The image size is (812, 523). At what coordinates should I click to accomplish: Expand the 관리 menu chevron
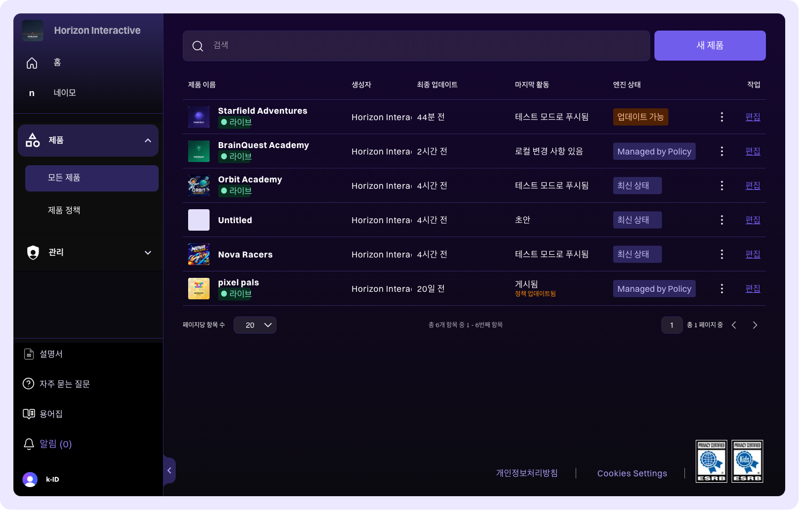click(148, 253)
